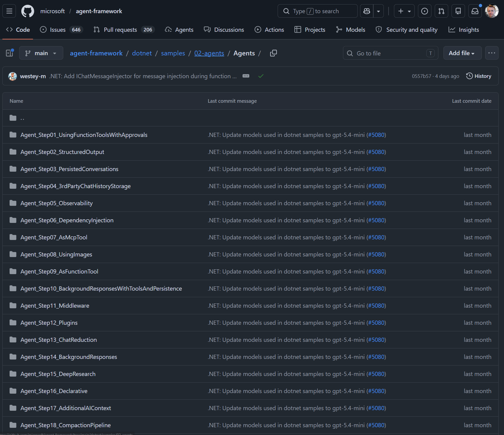
Task: Expand the commit message ellipsis details
Action: coord(246,76)
